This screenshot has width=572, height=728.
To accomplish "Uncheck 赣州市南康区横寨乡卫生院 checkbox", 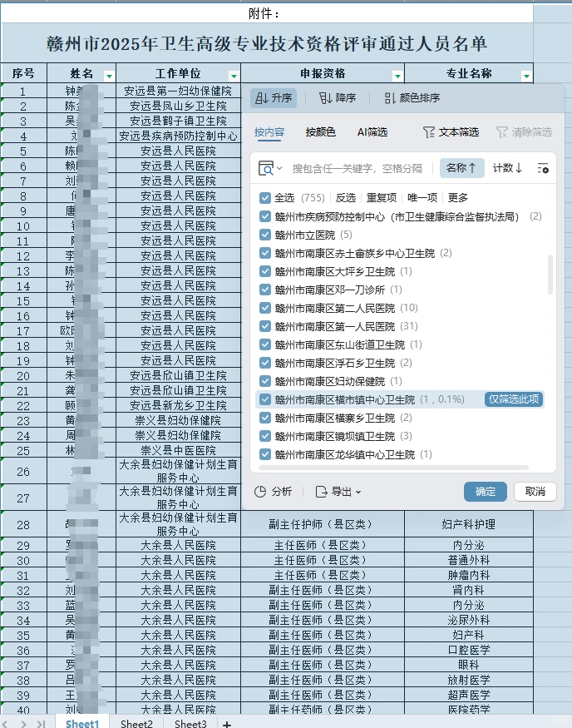I will 265,418.
